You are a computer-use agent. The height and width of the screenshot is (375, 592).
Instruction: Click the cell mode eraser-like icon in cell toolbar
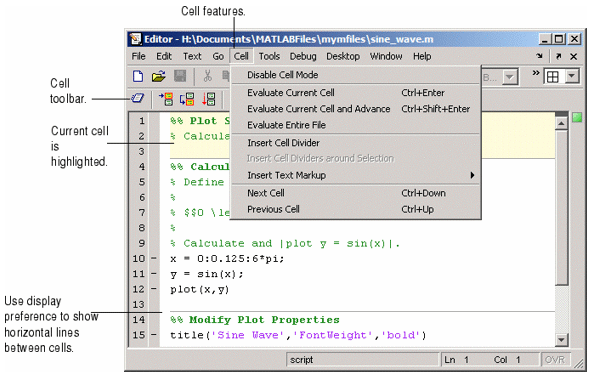(x=138, y=98)
